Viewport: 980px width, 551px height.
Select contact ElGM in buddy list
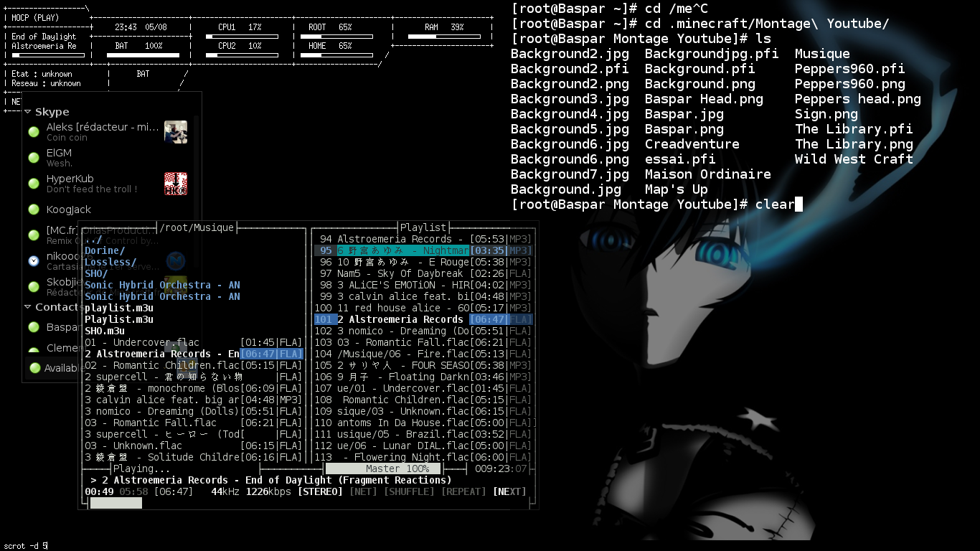(59, 153)
